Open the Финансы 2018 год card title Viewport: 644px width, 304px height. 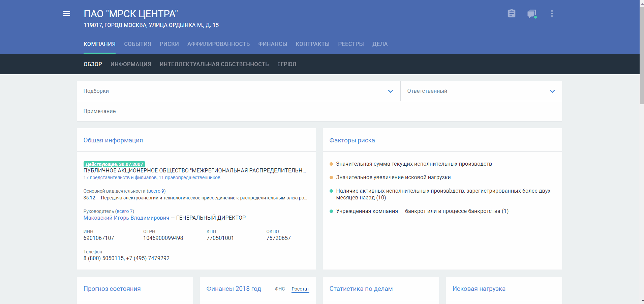(234, 289)
